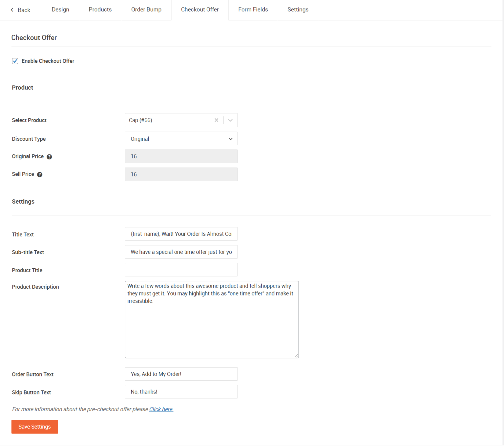The height and width of the screenshot is (446, 504).
Task: Clear the Cap (#66) product selection
Action: click(216, 120)
